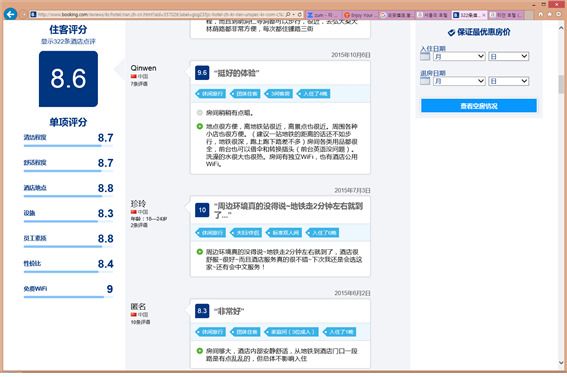The height and width of the screenshot is (377, 567).
Task: Click reviewer name 匿名
Action: [x=138, y=307]
